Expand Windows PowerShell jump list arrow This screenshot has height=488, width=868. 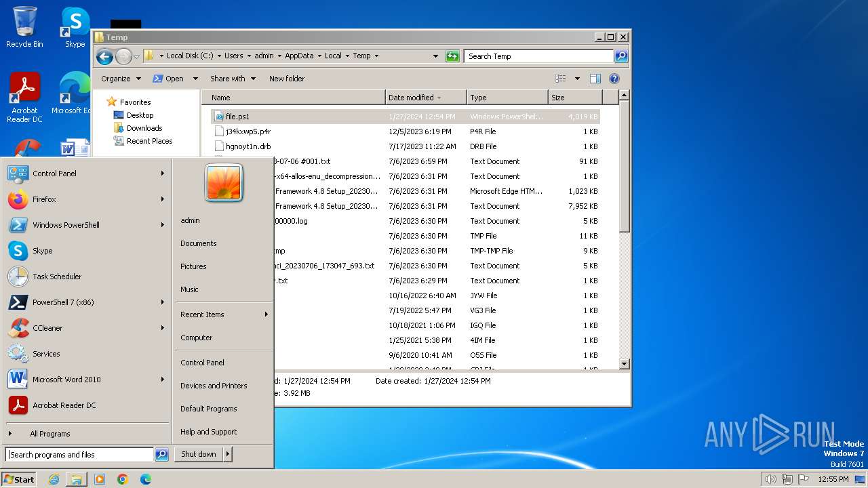163,225
